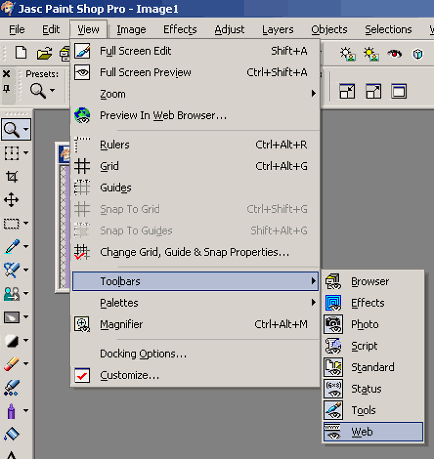Pick the Dropper tool in tools palette
434x459 pixels.
[12, 247]
